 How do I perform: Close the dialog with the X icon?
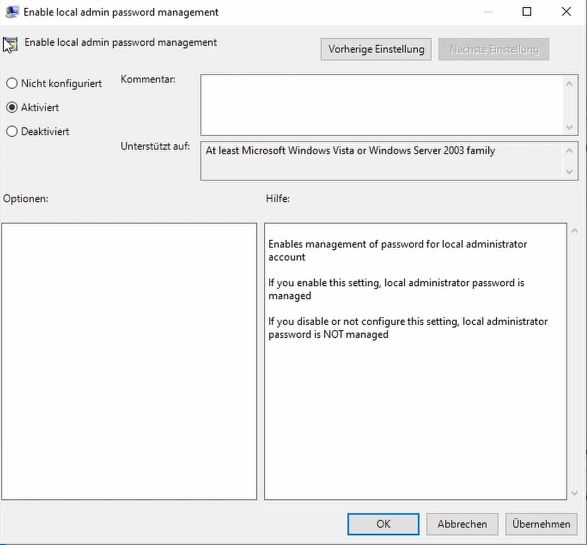pos(566,12)
